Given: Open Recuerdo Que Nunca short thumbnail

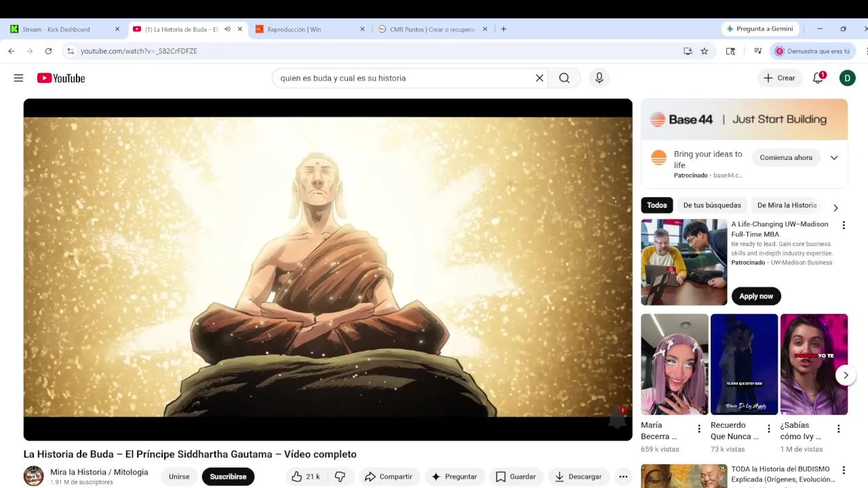Looking at the screenshot, I should pyautogui.click(x=744, y=364).
